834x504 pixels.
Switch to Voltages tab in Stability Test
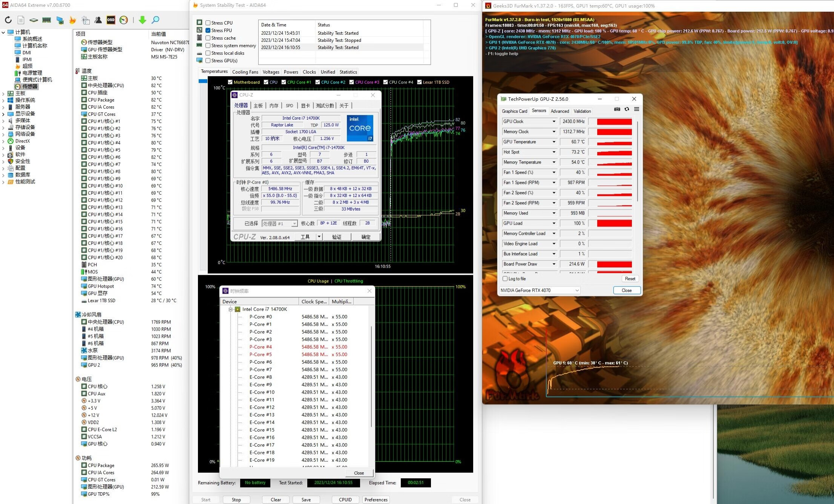tap(271, 72)
